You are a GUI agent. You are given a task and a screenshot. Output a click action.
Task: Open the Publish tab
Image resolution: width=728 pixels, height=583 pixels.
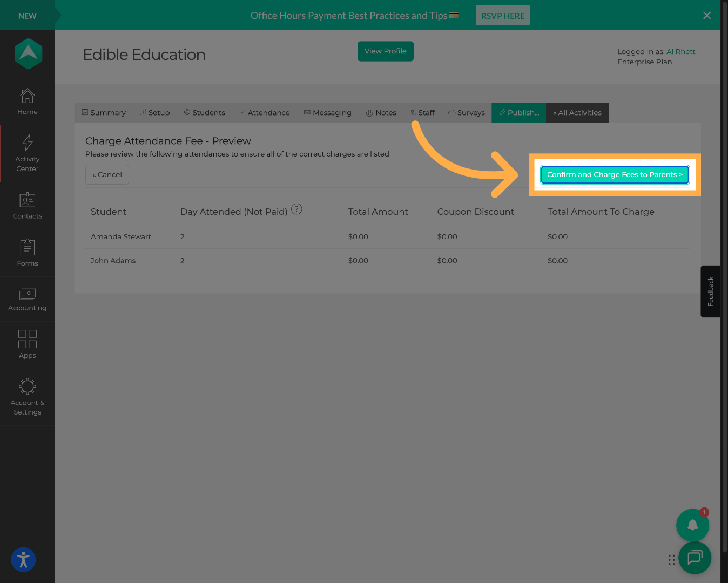(x=518, y=112)
